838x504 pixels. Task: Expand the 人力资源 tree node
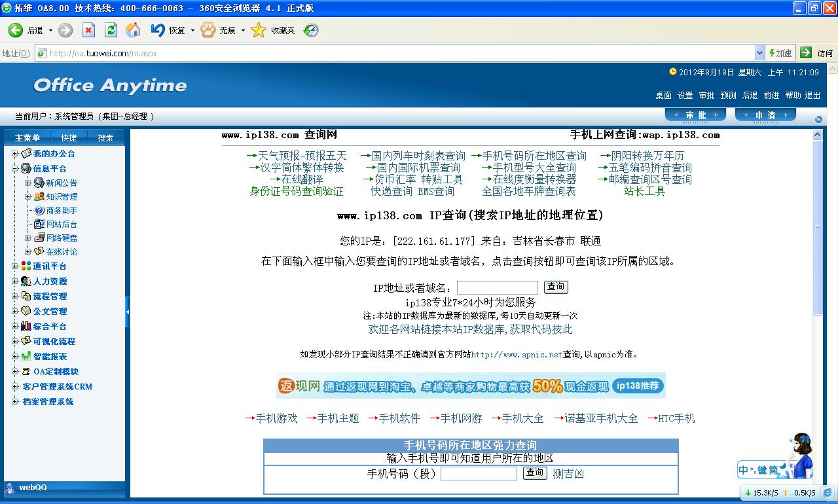click(x=15, y=281)
